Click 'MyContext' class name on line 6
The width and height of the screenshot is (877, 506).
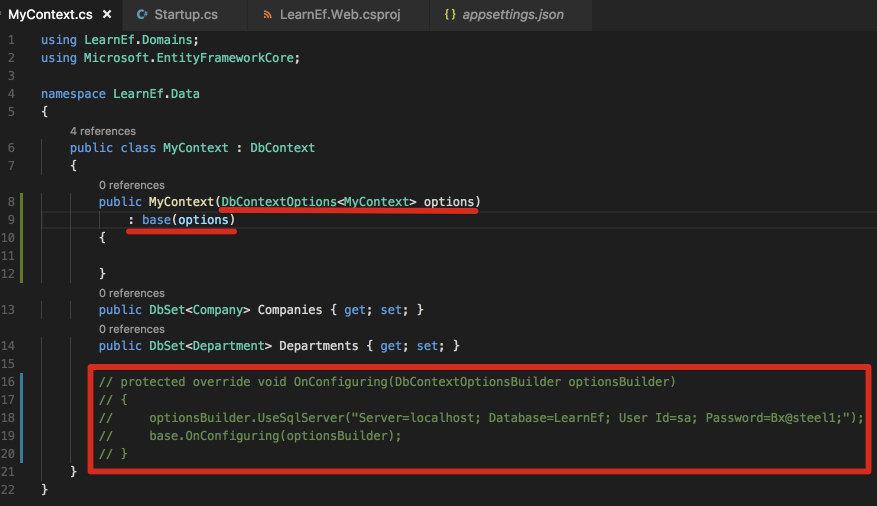(196, 148)
